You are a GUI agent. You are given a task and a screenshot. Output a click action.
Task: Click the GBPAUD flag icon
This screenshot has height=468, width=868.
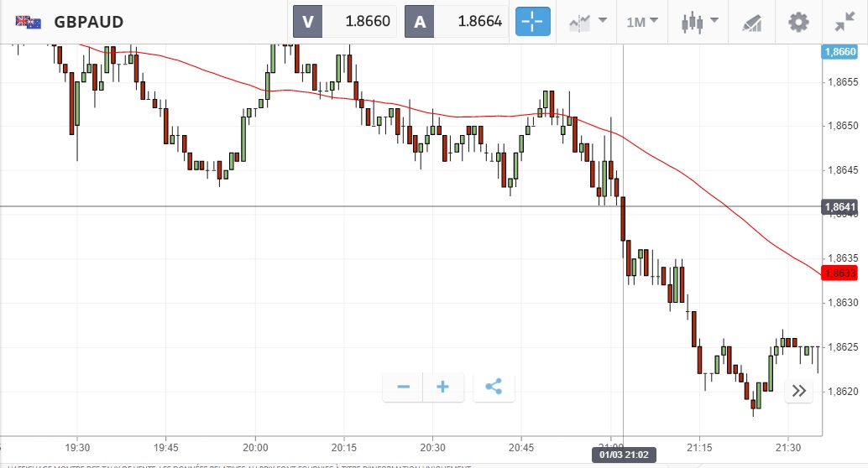29,22
